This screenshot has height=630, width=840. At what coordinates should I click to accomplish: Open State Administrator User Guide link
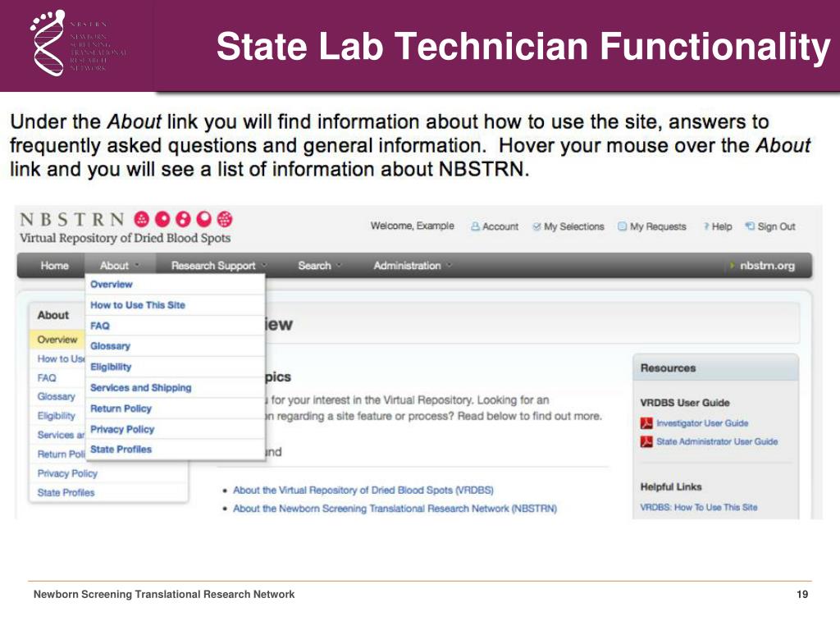[x=717, y=442]
